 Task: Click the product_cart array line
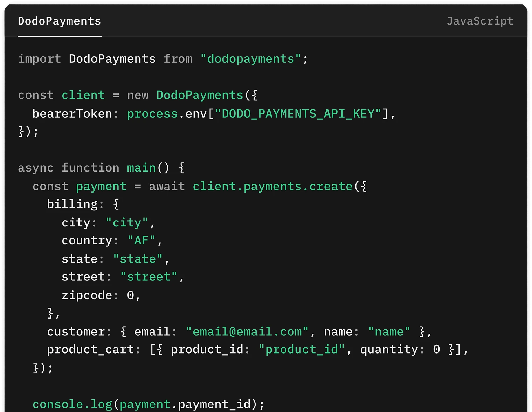point(257,349)
